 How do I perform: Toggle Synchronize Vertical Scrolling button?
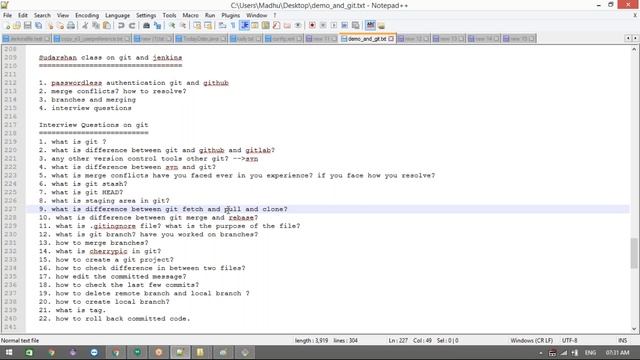point(197,25)
